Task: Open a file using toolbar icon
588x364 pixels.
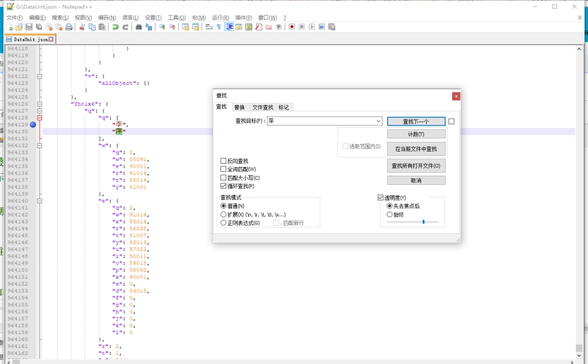Action: [x=19, y=27]
